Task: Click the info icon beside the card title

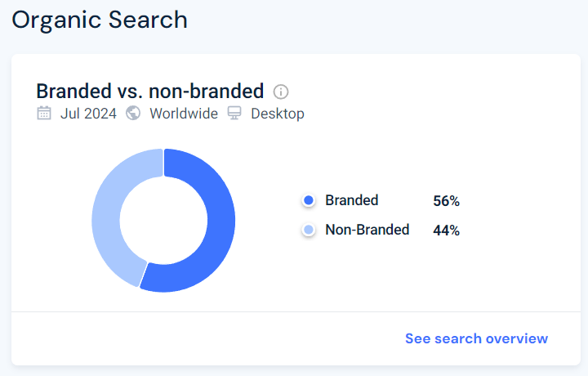Action: 281,92
